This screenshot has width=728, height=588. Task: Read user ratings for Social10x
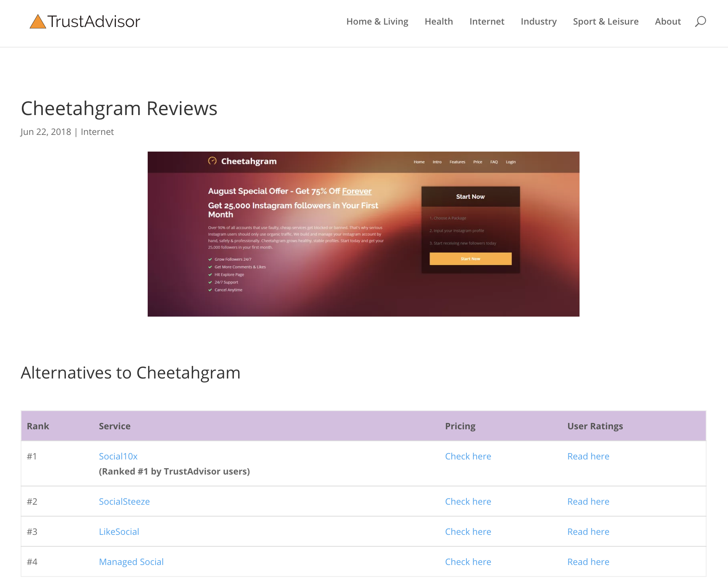[588, 456]
